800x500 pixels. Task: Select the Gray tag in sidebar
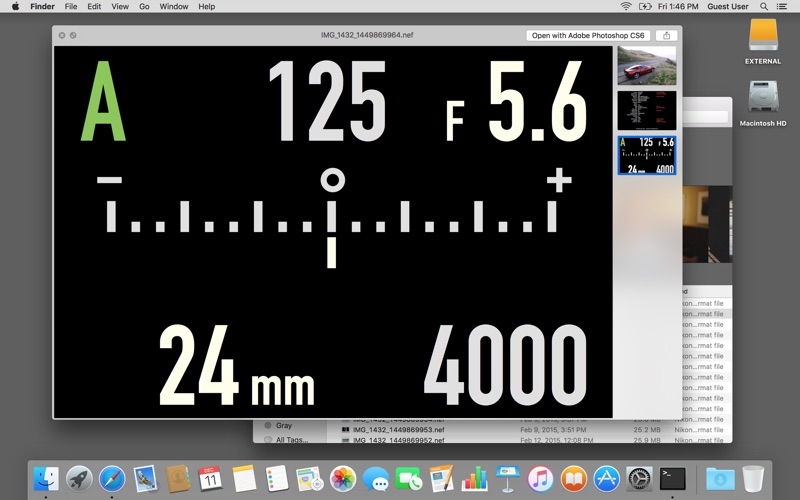[x=284, y=425]
